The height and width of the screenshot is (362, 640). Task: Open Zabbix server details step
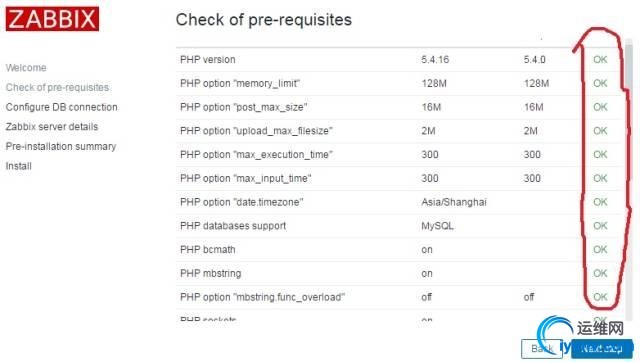coord(52,127)
